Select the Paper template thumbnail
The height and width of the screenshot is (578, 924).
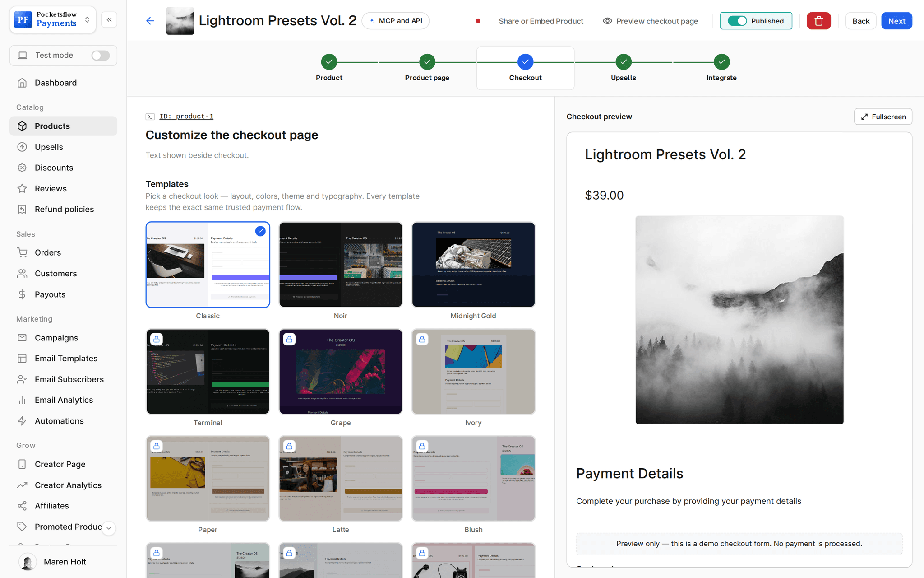tap(208, 478)
